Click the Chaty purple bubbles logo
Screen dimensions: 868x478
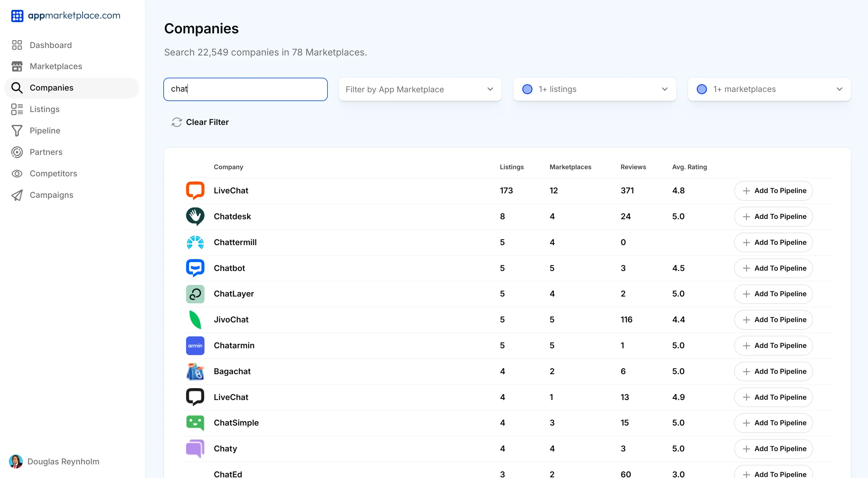click(x=195, y=449)
